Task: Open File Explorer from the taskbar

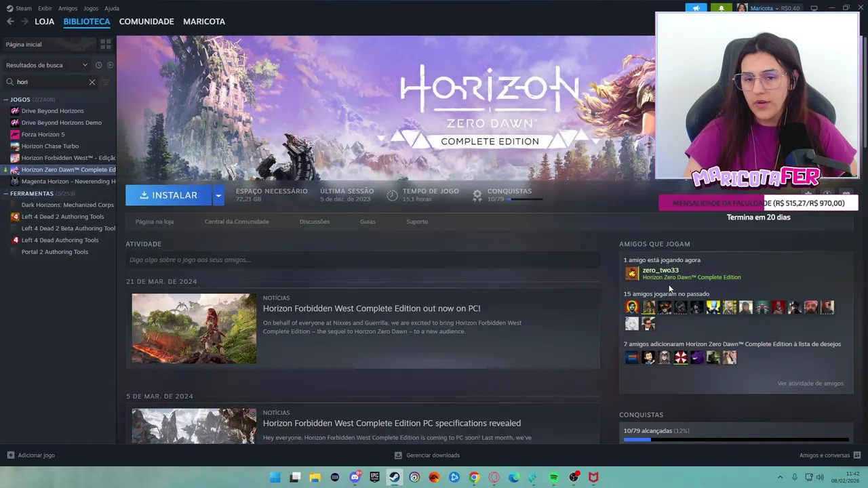Action: point(315,477)
